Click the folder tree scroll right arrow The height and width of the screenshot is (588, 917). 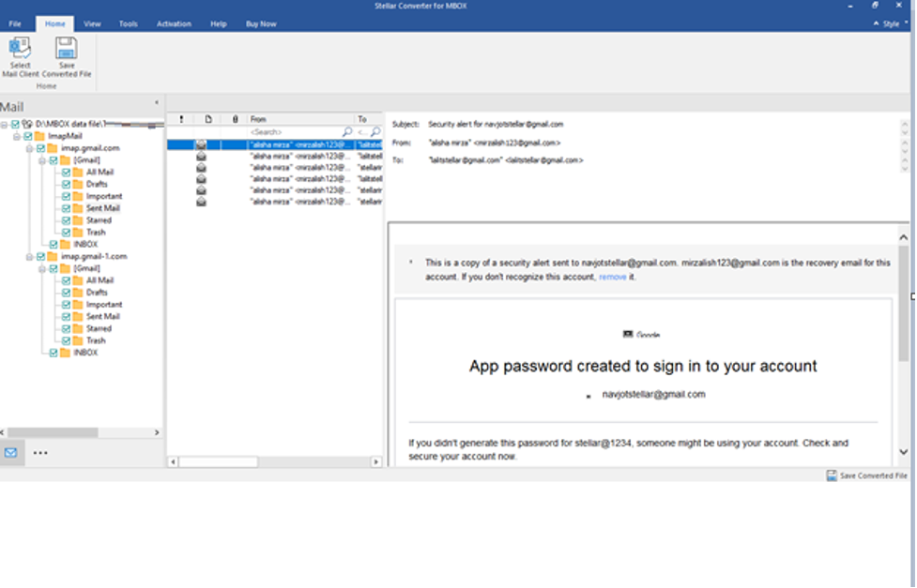tap(157, 432)
